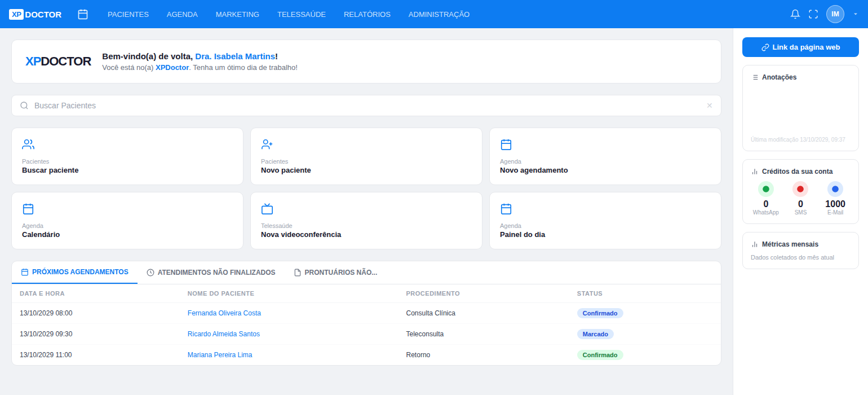This screenshot has height=395, width=868.
Task: Open the PACIENTES menu
Action: tap(129, 14)
